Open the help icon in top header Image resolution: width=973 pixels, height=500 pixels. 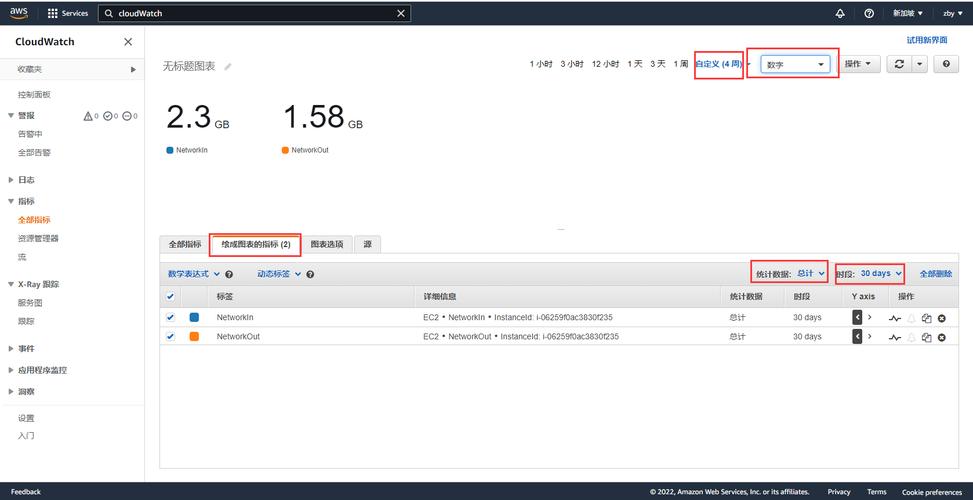coord(869,13)
